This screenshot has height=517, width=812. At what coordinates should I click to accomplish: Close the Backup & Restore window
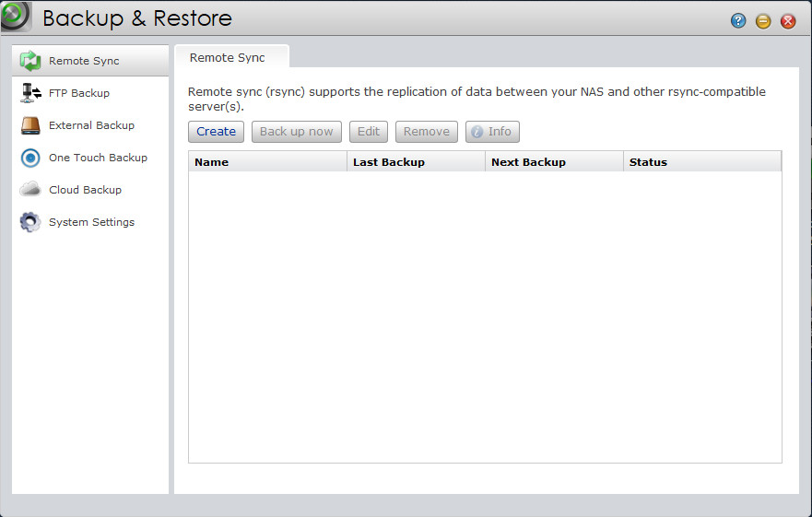pyautogui.click(x=788, y=21)
